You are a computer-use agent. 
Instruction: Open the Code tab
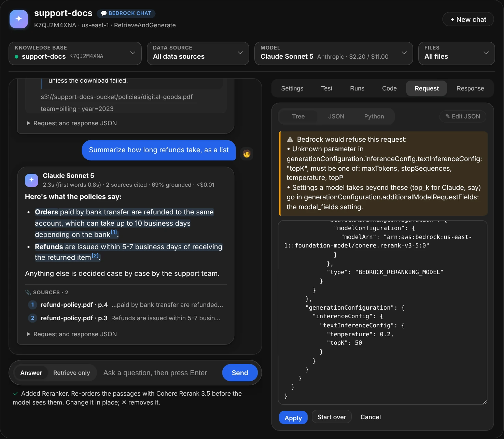tap(390, 88)
